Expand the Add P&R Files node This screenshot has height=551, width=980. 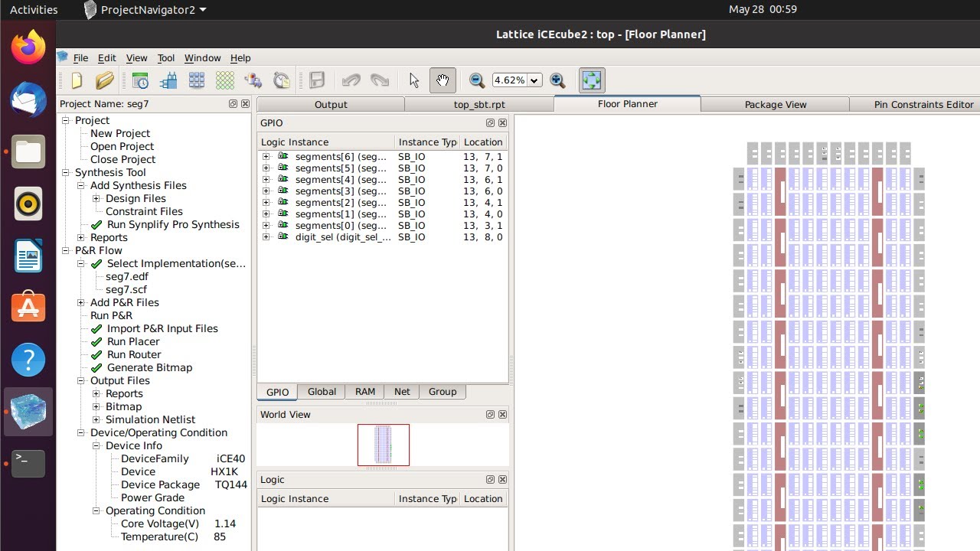81,302
